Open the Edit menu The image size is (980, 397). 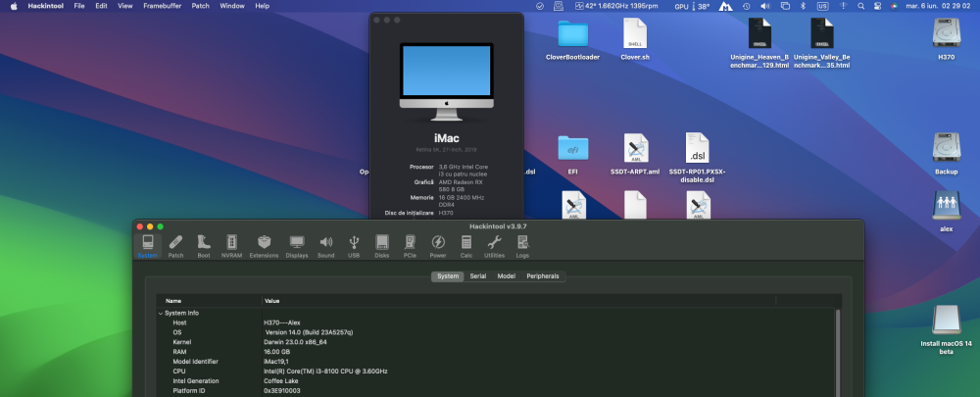101,6
